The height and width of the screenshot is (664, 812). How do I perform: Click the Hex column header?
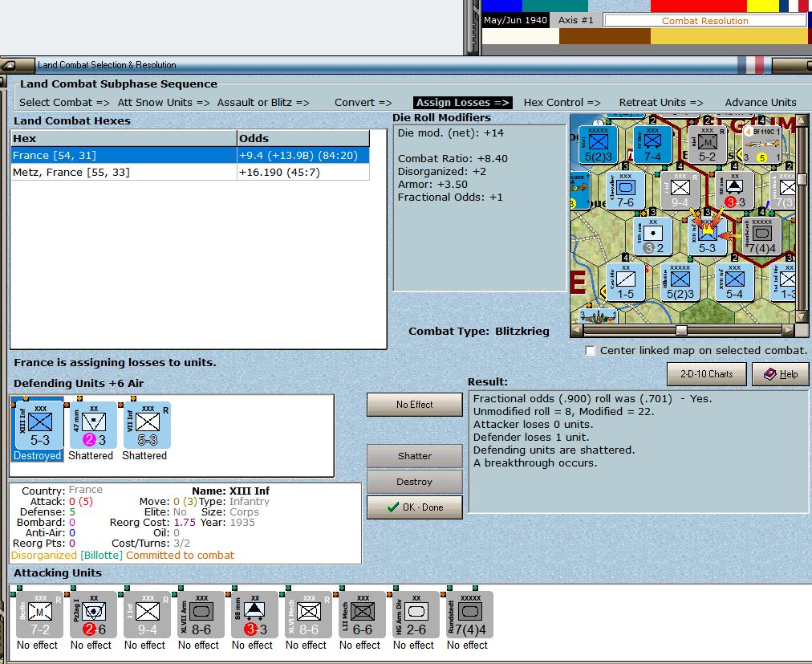click(x=124, y=138)
